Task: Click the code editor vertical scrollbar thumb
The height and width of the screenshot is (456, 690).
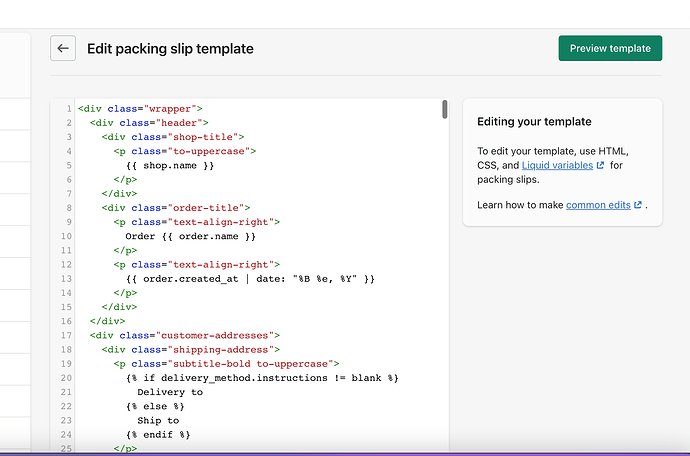Action: (444, 109)
